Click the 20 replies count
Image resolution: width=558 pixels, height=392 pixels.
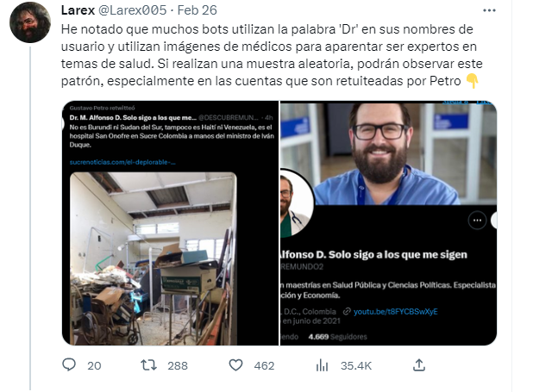[94, 365]
